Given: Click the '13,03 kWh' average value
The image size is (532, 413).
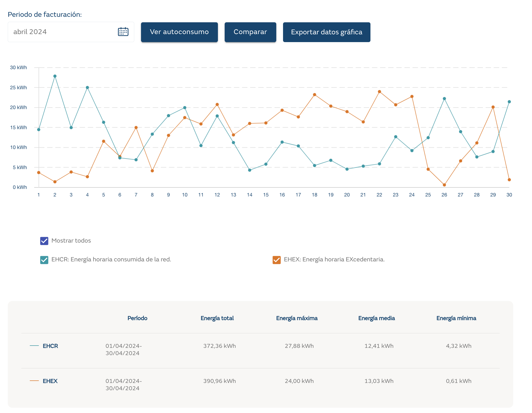Looking at the screenshot, I should (379, 381).
